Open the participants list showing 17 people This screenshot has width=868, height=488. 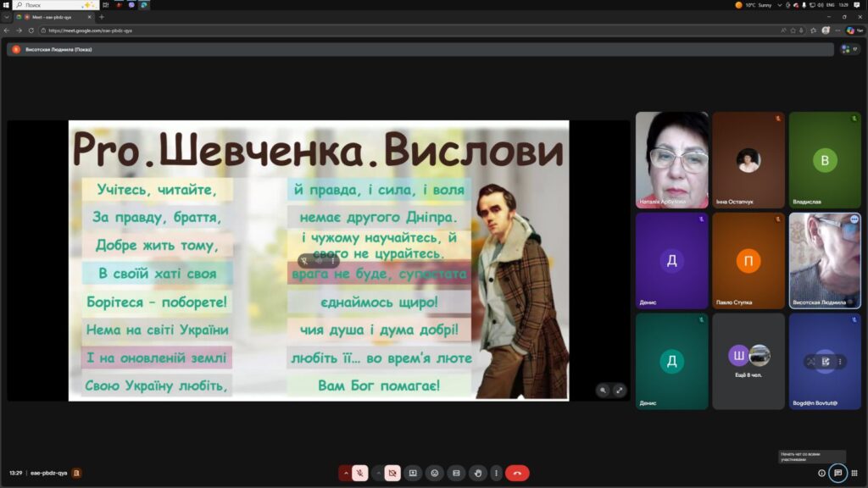[x=849, y=49]
